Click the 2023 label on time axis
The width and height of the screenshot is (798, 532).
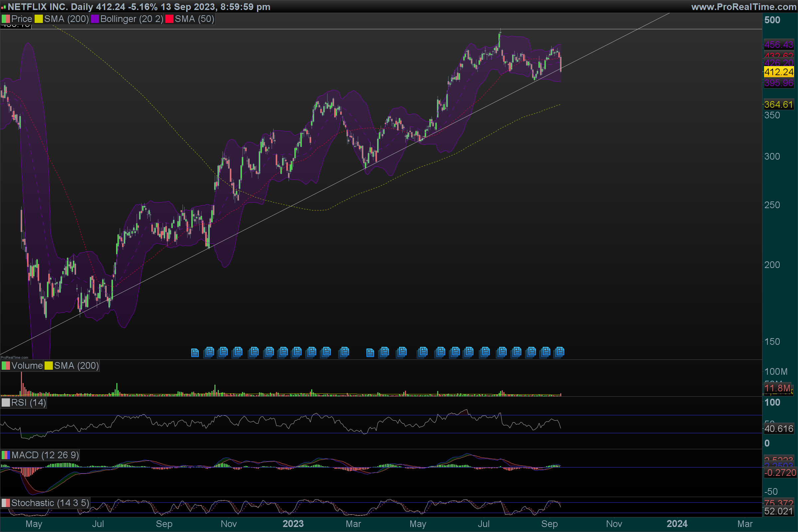293,524
